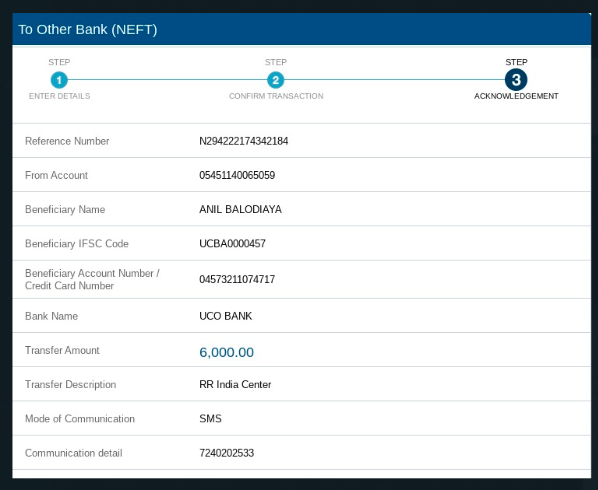Click the Mode of Communication label
598x490 pixels.
pyautogui.click(x=80, y=419)
